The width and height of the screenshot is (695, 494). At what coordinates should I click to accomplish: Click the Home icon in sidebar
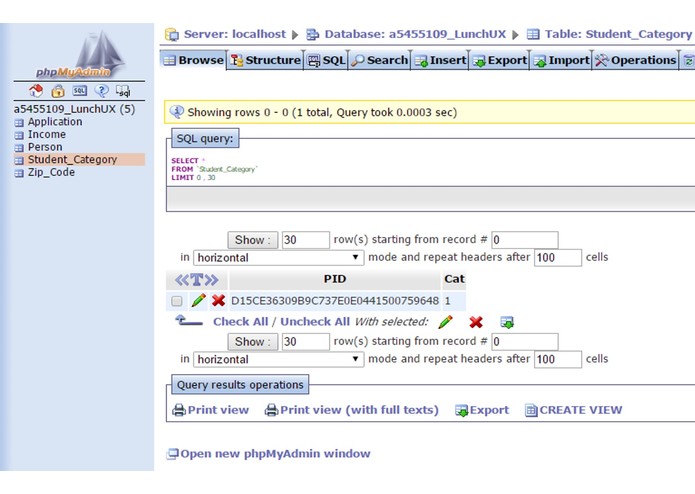coord(36,91)
